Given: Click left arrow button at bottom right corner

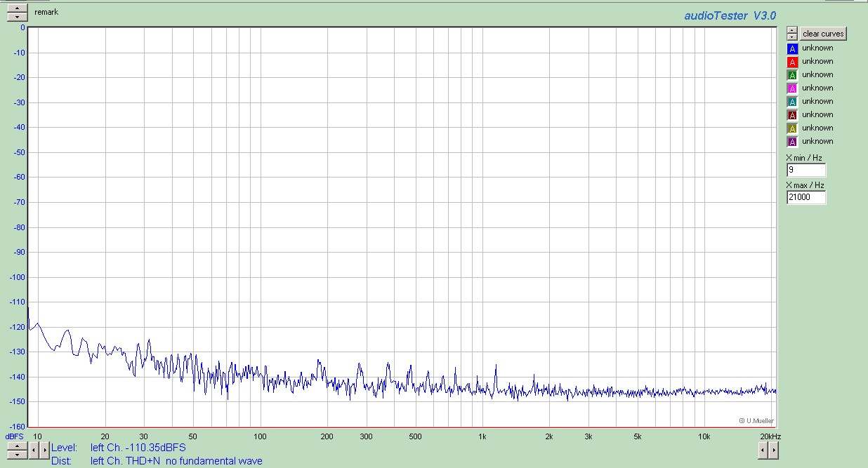Looking at the screenshot, I should (763, 451).
